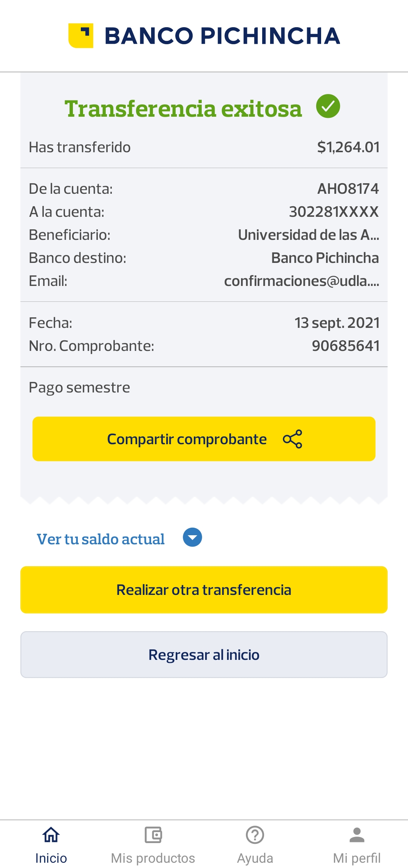Tap the Mi perfil person icon
Image resolution: width=408 pixels, height=868 pixels.
(x=357, y=835)
